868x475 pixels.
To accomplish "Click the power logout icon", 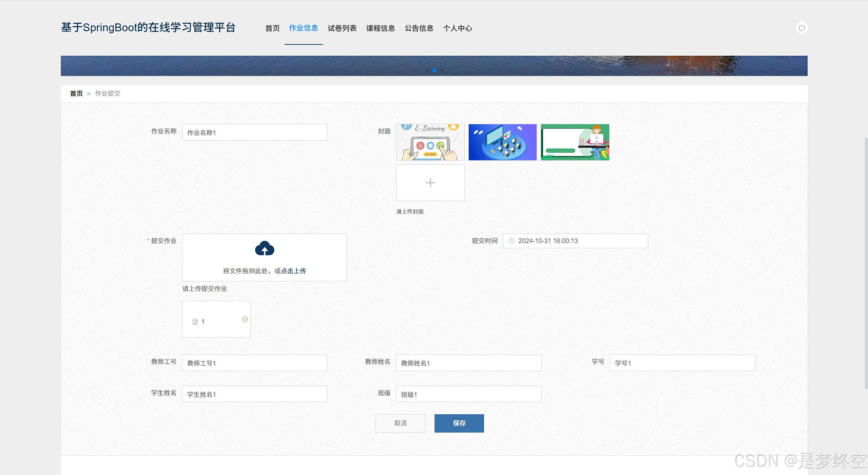I will pos(802,28).
